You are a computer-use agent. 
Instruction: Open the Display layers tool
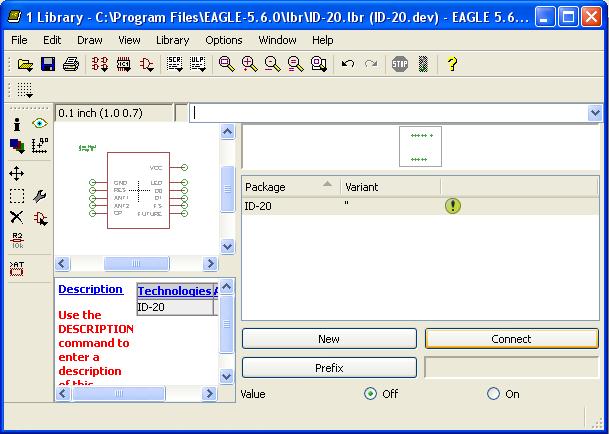point(17,146)
